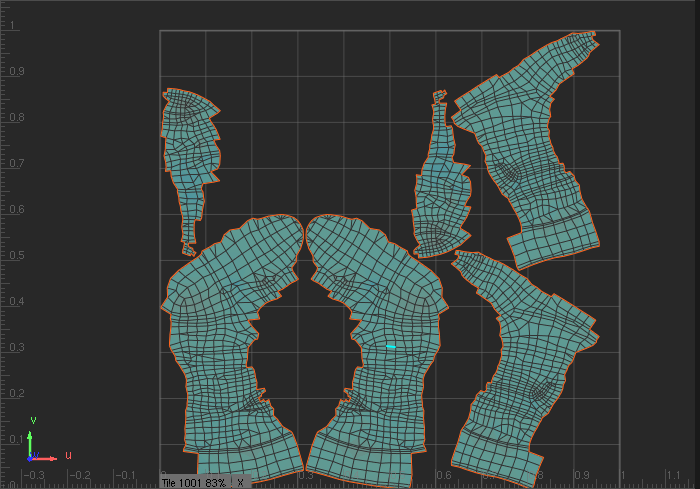
Task: Click the red U axis arrow
Action: coord(45,459)
